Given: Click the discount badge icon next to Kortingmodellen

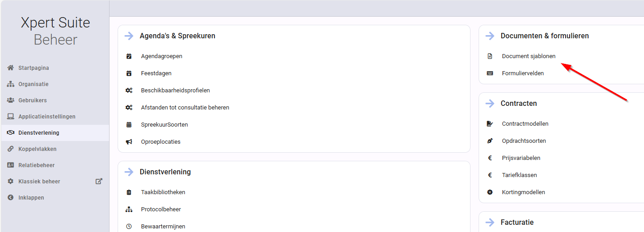Looking at the screenshot, I should click(490, 192).
